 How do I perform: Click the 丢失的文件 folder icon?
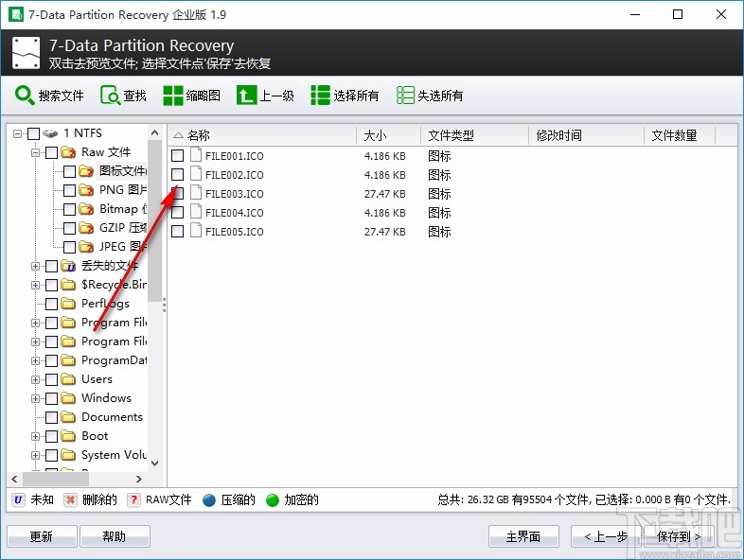point(68,266)
